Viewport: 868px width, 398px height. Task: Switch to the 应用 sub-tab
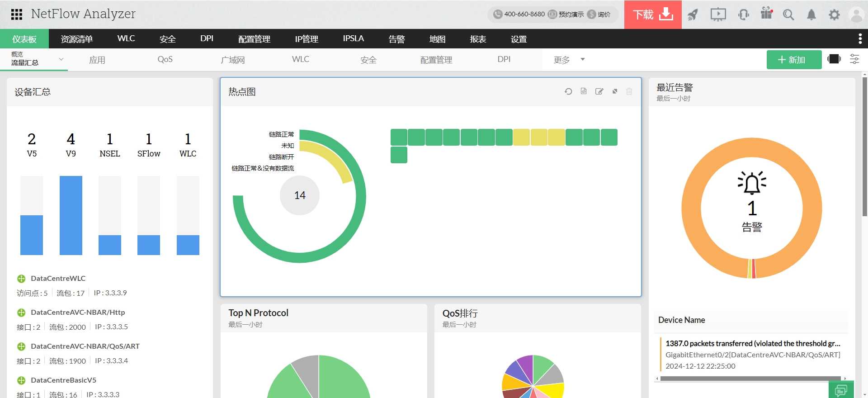click(x=97, y=60)
